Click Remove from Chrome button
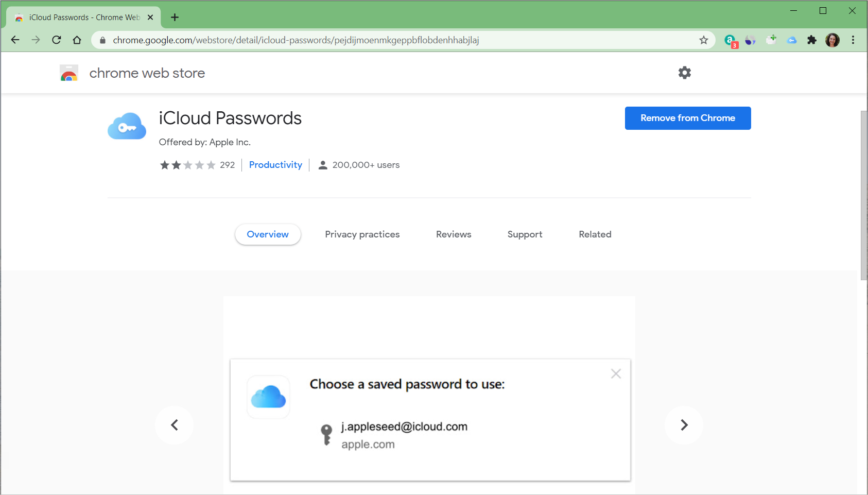Image resolution: width=868 pixels, height=495 pixels. (x=688, y=118)
